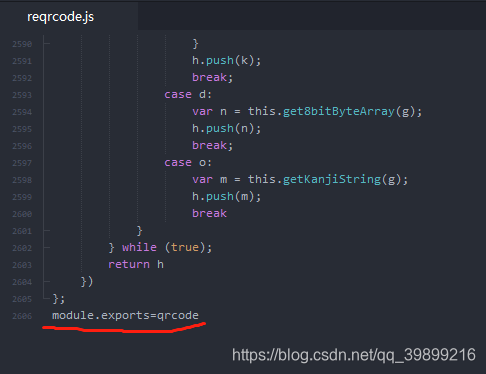Click the getKanjiString method call
This screenshot has width=486, height=374.
click(x=332, y=179)
